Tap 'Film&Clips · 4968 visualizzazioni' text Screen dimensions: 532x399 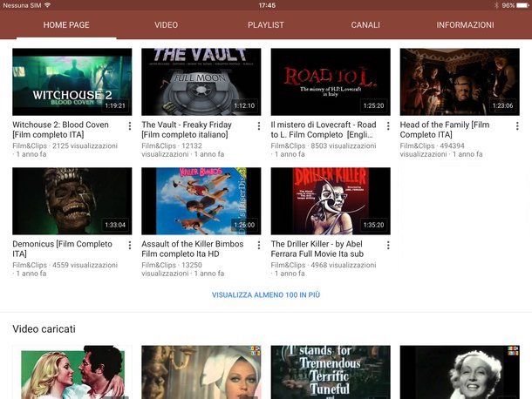(x=324, y=265)
